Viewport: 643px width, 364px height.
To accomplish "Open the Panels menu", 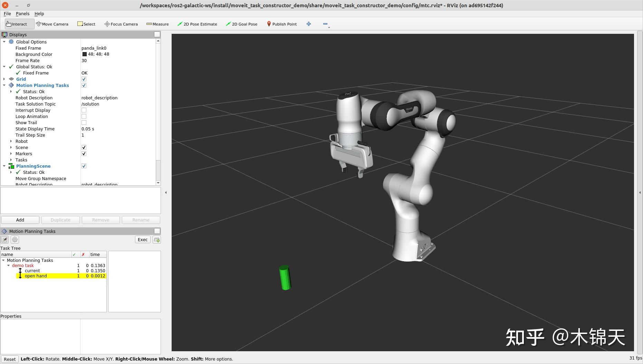I will point(22,13).
